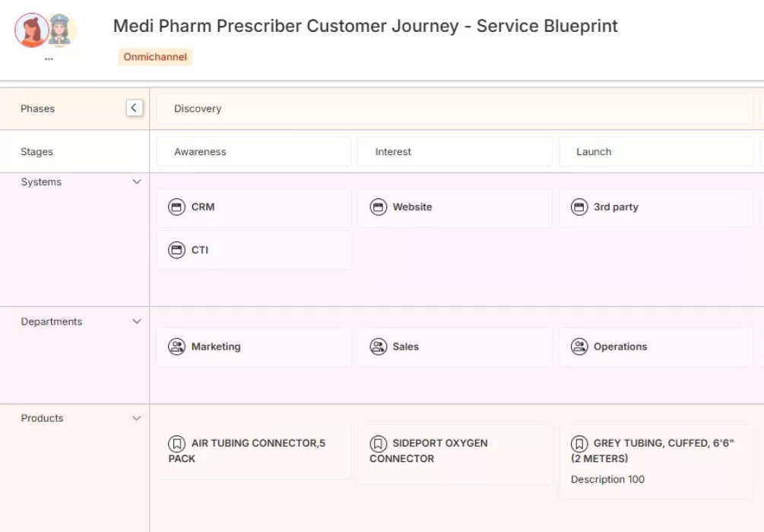Image resolution: width=764 pixels, height=532 pixels.
Task: Select the Sales department icon
Action: [x=378, y=347]
